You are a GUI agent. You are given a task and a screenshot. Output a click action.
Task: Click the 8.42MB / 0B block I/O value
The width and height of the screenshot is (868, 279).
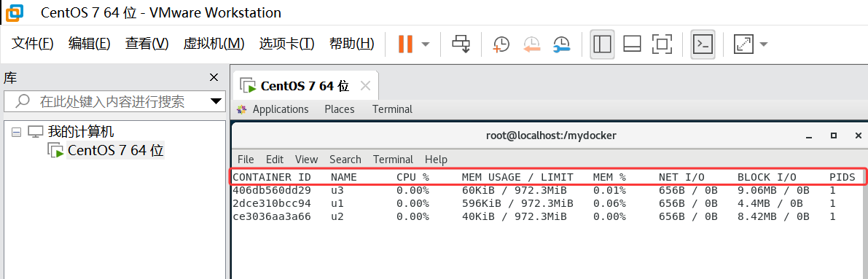coord(773,216)
